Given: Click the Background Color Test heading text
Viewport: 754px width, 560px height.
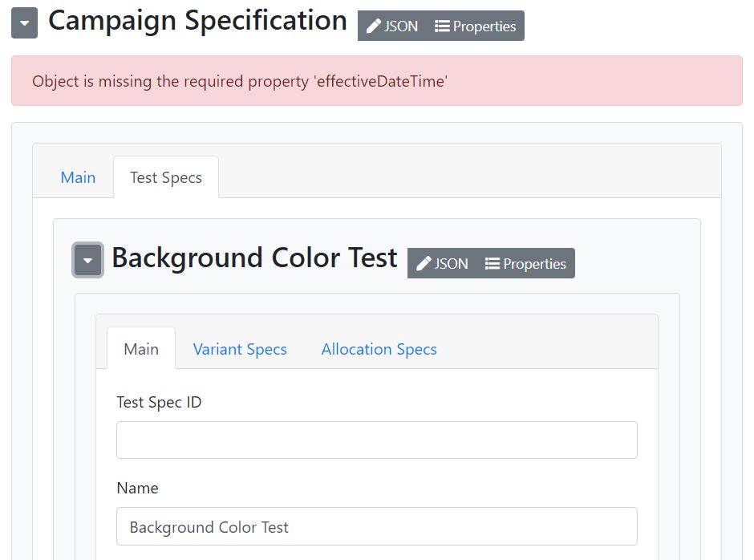Looking at the screenshot, I should 254,258.
